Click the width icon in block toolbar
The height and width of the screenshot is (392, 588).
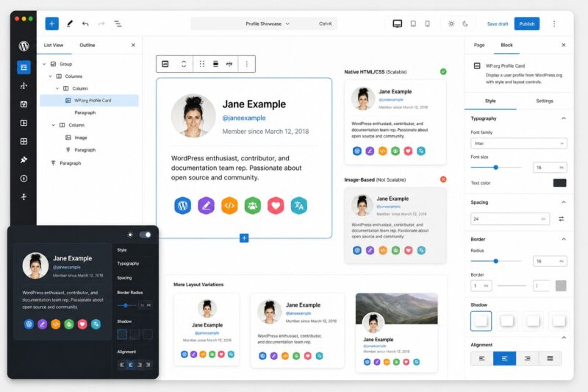click(229, 64)
